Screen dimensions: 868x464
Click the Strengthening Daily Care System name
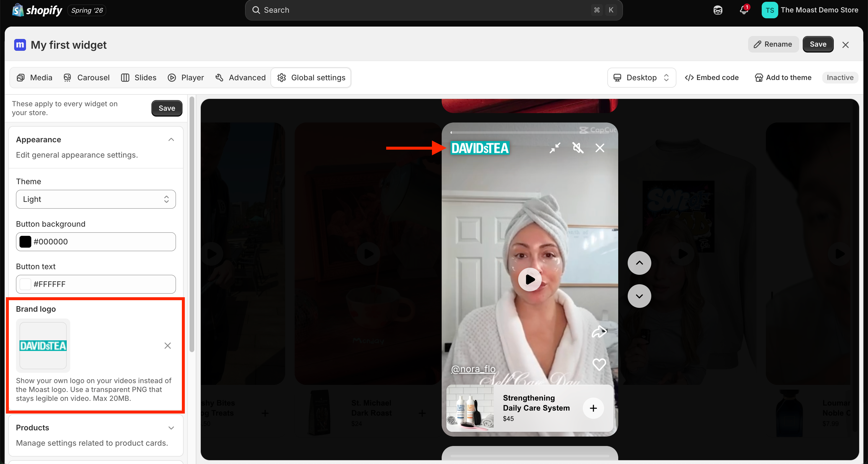coord(536,403)
